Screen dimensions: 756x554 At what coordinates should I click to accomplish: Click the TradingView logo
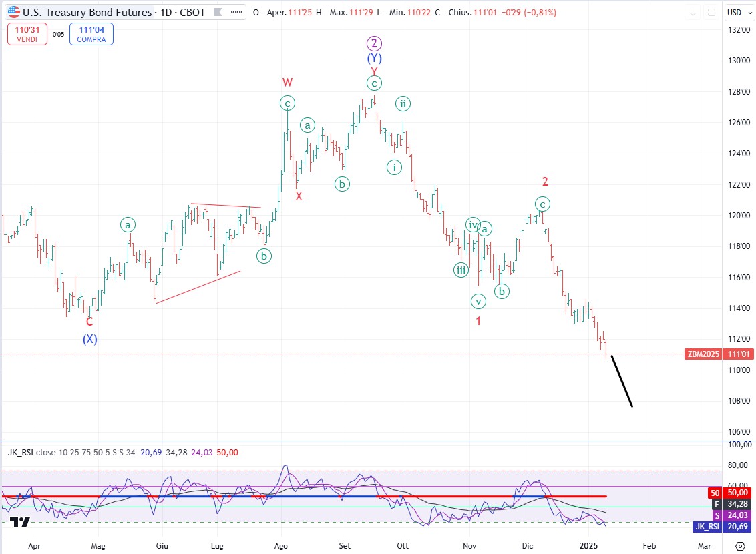pos(20,522)
